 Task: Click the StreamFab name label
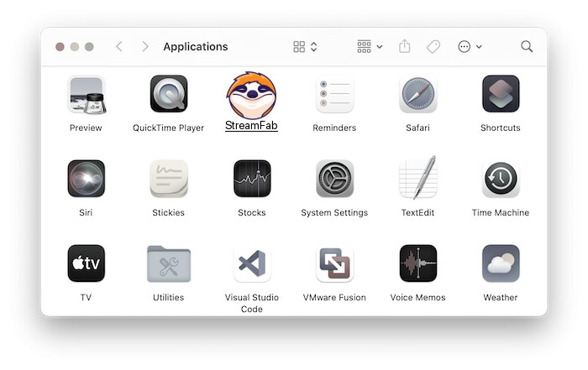click(251, 126)
